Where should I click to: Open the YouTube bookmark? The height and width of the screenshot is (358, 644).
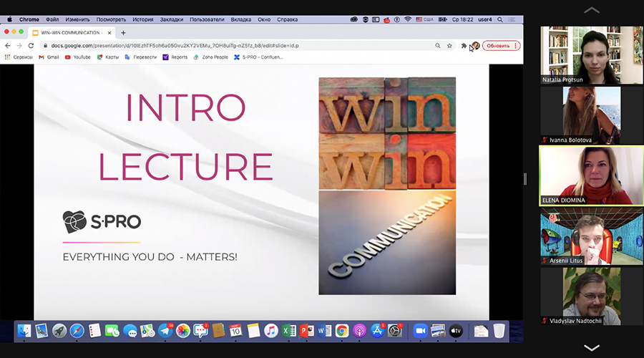[77, 57]
